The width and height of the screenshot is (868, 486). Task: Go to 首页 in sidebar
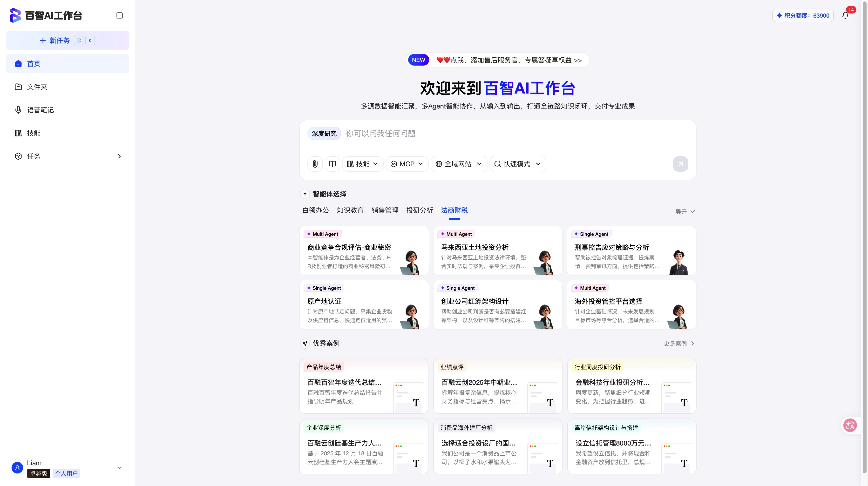(68, 64)
